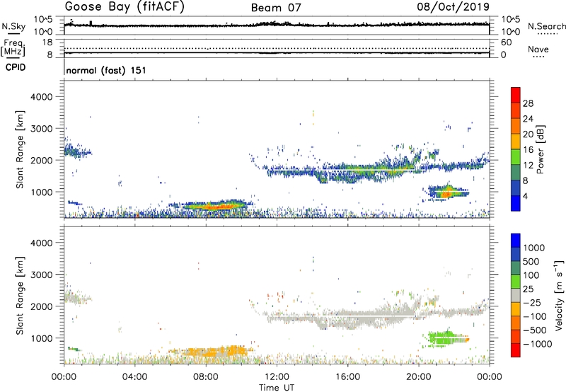The width and height of the screenshot is (566, 392).
Task: Click the '4000' tick on power panel
Action: (x=41, y=97)
